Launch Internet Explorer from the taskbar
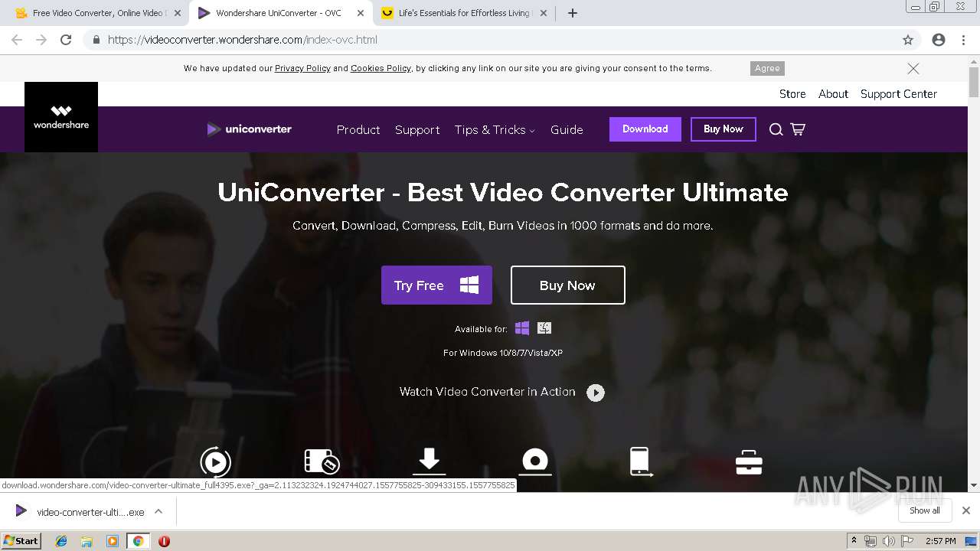This screenshot has width=980, height=551. coord(61,541)
